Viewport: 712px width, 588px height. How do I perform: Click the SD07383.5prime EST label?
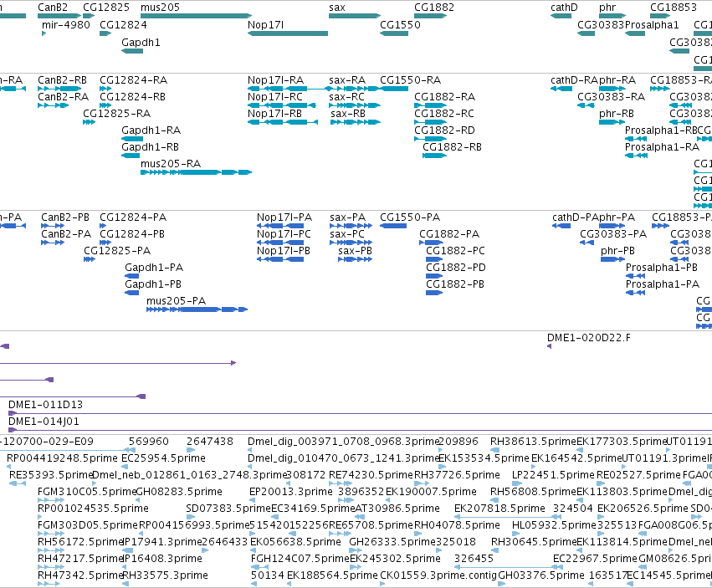(x=229, y=509)
